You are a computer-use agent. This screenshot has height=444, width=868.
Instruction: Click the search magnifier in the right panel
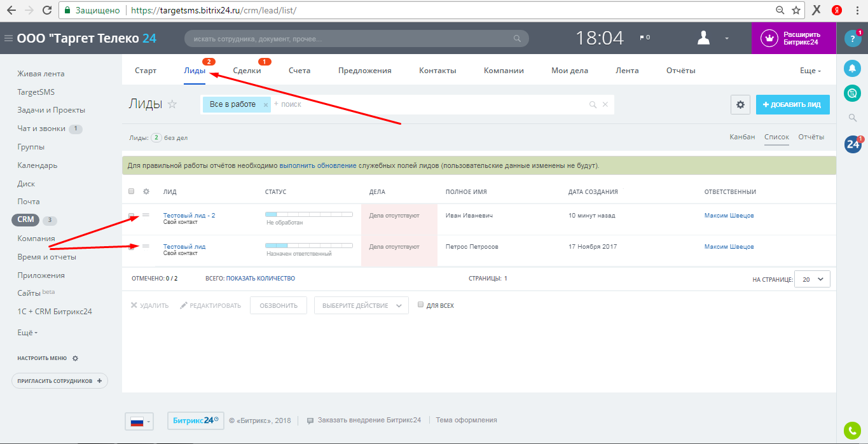tap(853, 118)
